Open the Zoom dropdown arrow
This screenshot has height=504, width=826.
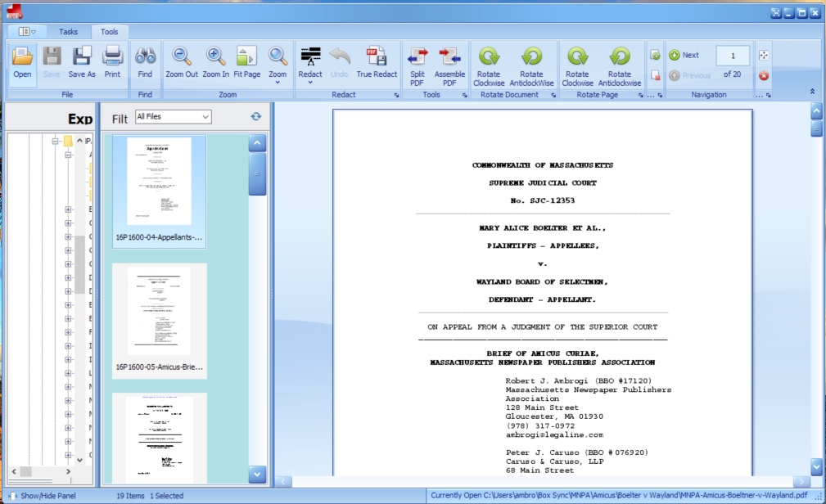(x=278, y=83)
